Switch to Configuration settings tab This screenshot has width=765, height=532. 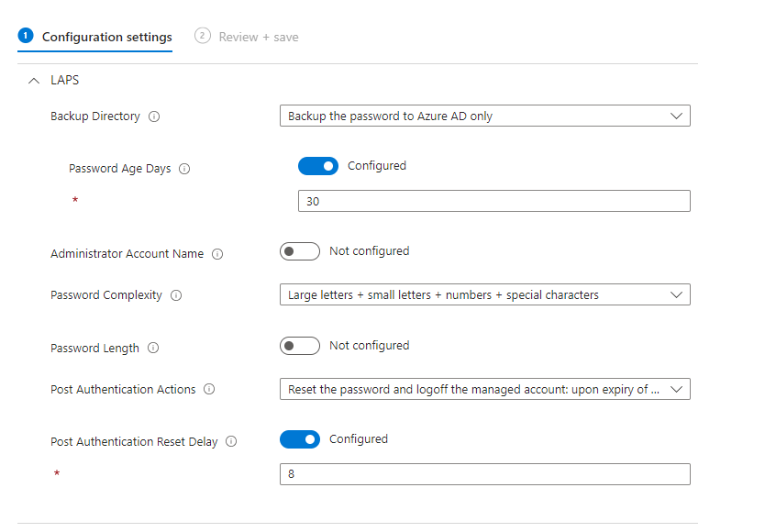106,38
